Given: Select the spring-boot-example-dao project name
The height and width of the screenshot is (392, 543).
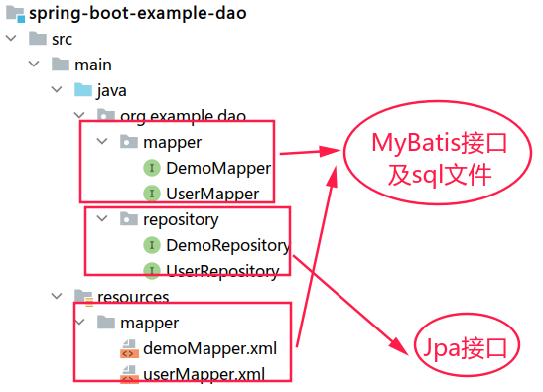Looking at the screenshot, I should point(138,14).
